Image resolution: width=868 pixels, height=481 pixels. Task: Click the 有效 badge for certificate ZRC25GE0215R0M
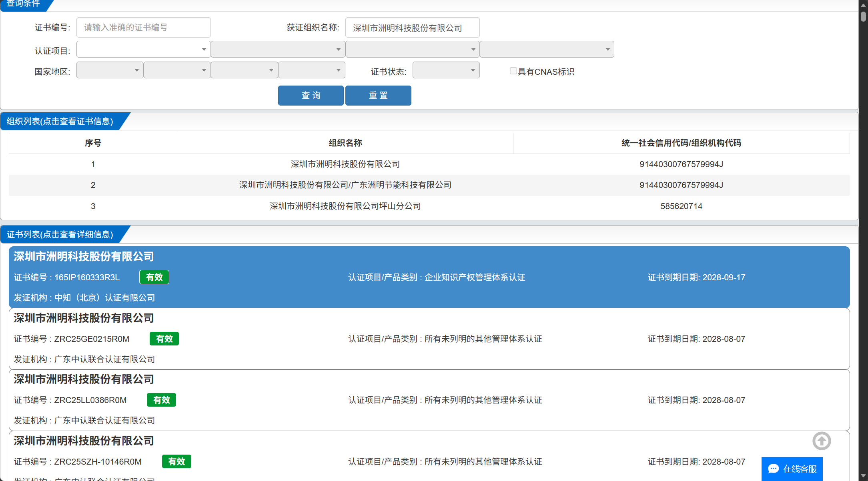pyautogui.click(x=164, y=339)
